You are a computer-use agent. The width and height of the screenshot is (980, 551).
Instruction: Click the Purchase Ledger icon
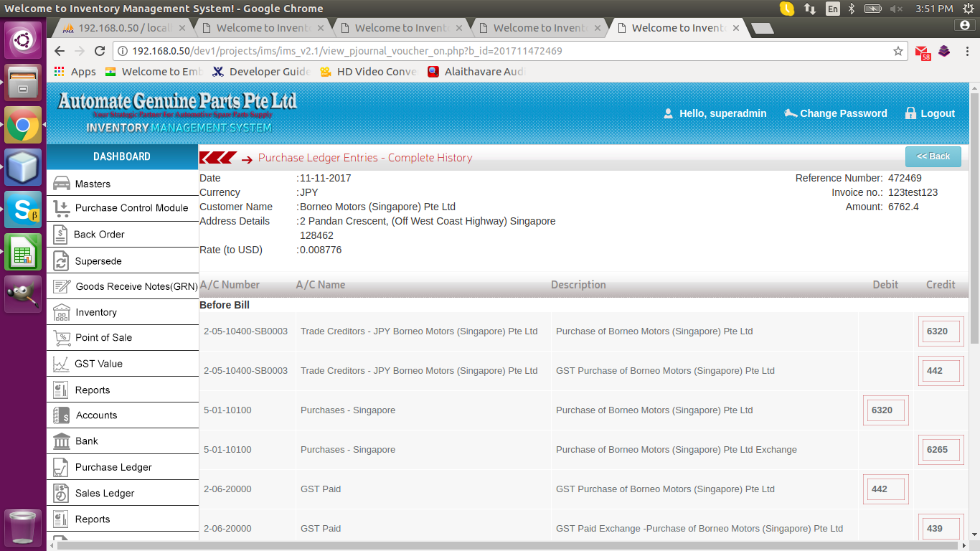(62, 468)
